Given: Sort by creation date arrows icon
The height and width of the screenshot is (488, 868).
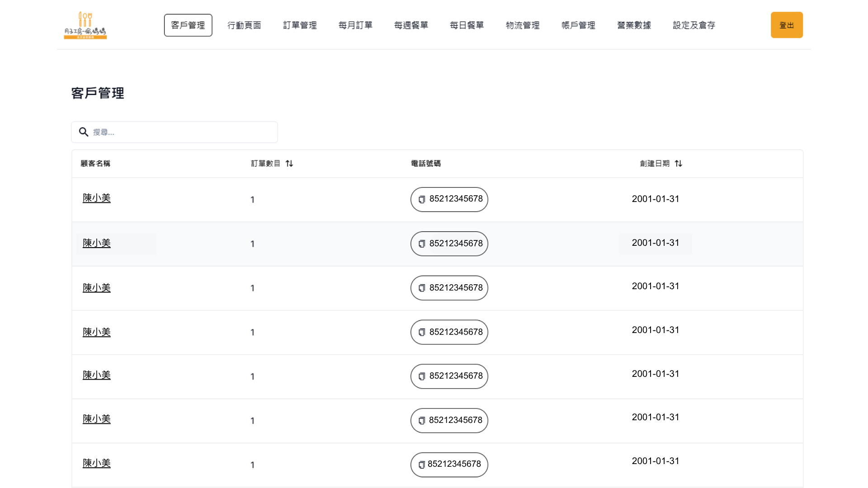Looking at the screenshot, I should pyautogui.click(x=678, y=164).
